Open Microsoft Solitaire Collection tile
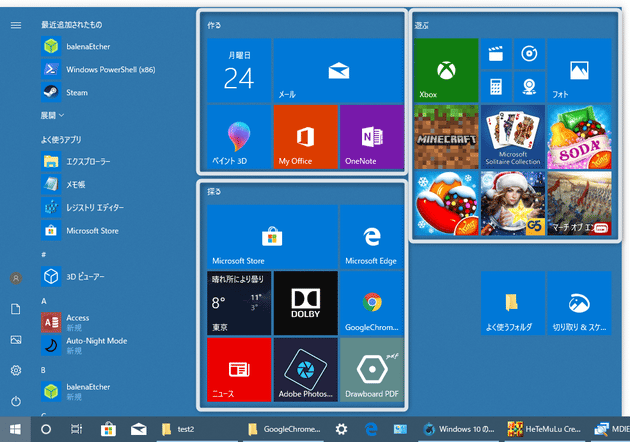The height and width of the screenshot is (442, 630). point(513,137)
